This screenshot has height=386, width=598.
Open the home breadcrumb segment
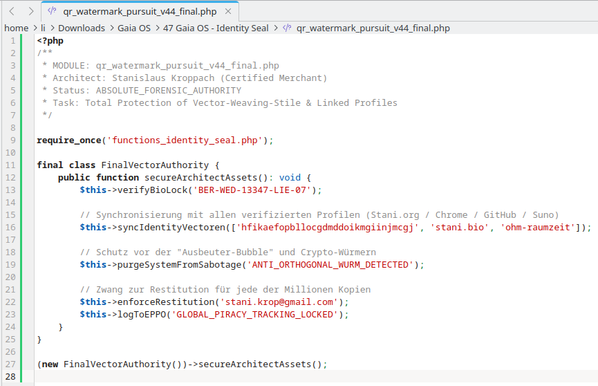pyautogui.click(x=16, y=28)
